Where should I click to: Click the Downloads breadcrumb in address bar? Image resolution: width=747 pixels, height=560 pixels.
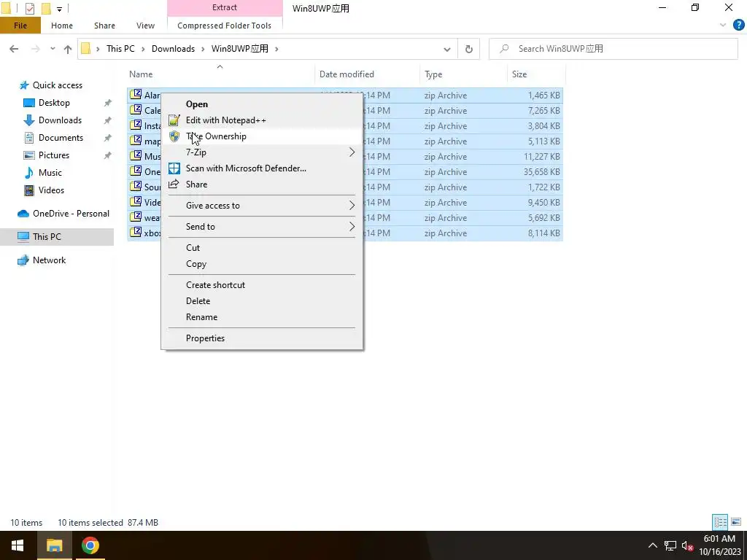pyautogui.click(x=173, y=49)
